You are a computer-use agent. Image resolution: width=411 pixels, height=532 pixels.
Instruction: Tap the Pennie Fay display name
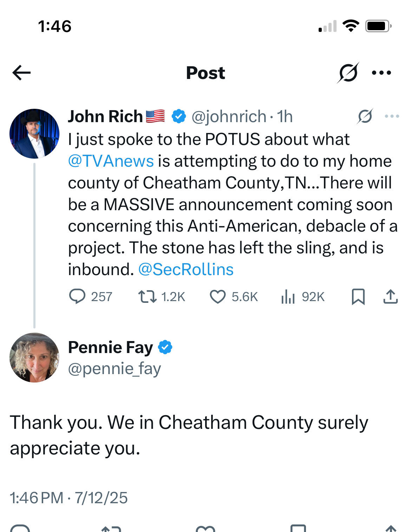click(111, 347)
